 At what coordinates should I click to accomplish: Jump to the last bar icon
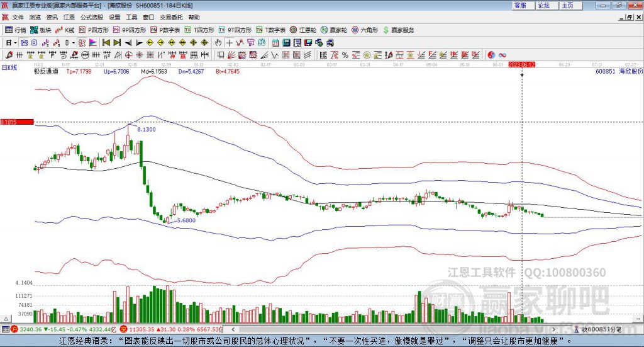coord(117,43)
